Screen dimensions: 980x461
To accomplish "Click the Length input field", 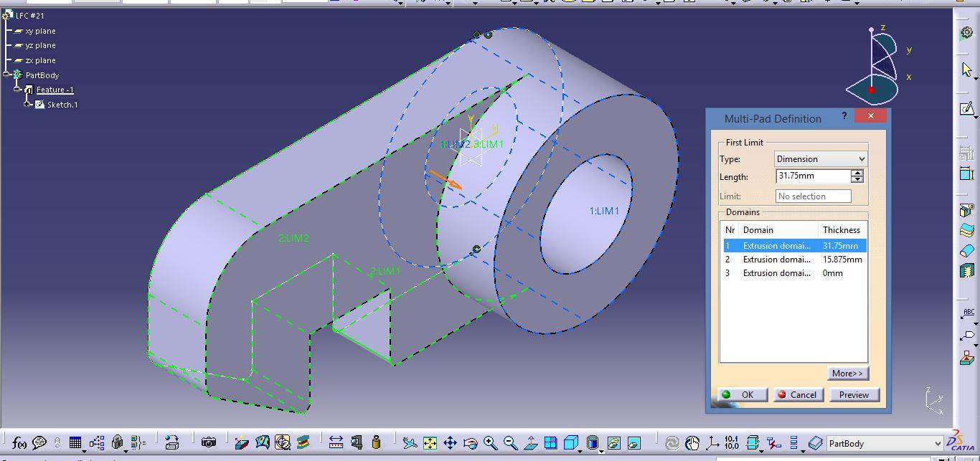I will 813,176.
